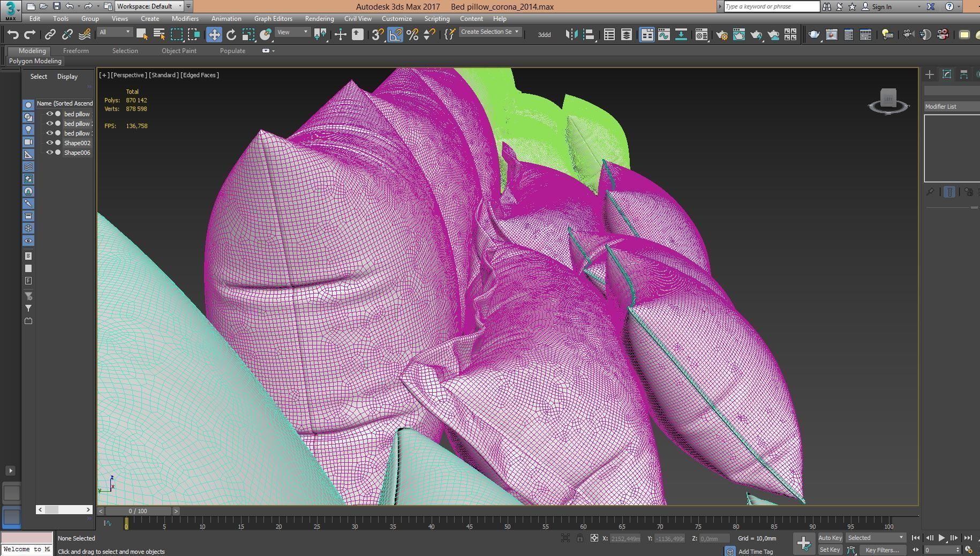Toggle 3D Snaps in the toolbar
The height and width of the screenshot is (556, 980).
pyautogui.click(x=378, y=35)
